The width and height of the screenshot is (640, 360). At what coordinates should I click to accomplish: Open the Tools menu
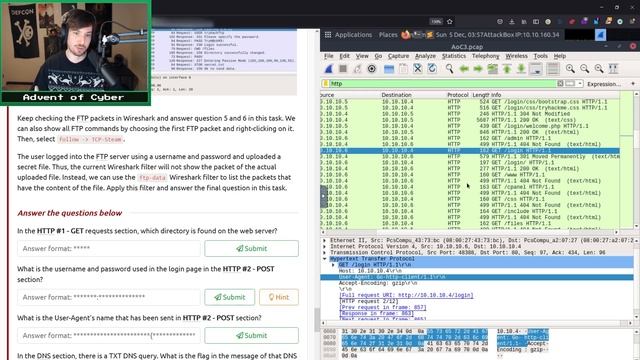(540, 56)
